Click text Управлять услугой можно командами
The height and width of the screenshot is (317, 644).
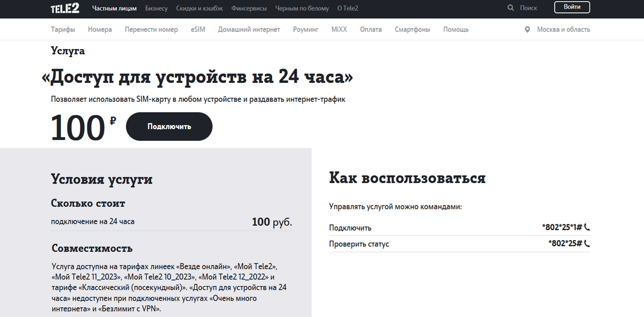pos(395,207)
